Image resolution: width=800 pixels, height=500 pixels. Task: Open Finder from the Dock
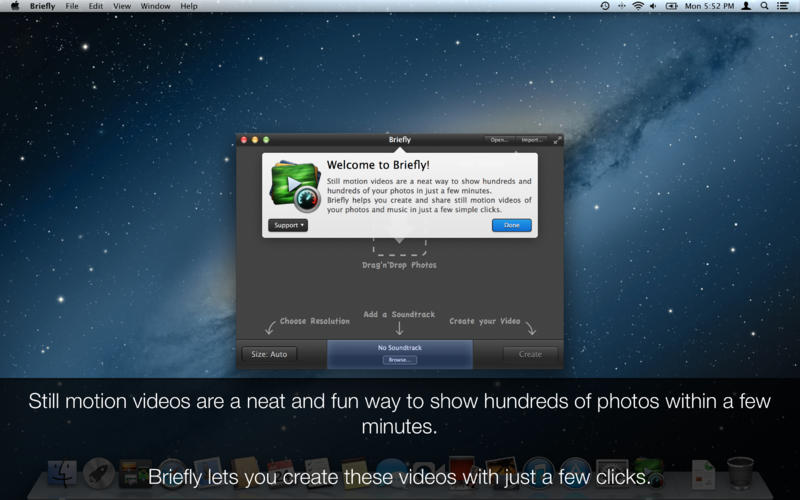click(x=62, y=474)
